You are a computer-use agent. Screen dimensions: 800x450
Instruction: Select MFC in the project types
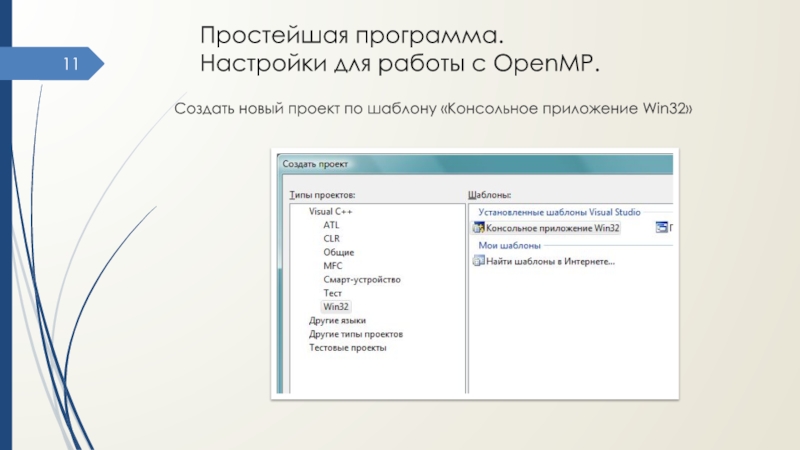pyautogui.click(x=333, y=266)
